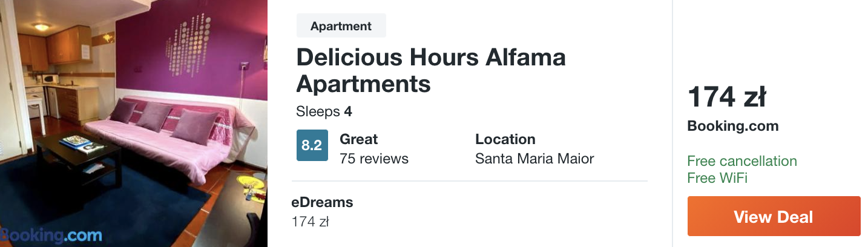
Task: Select the Apartment property type badge
Action: pyautogui.click(x=341, y=26)
